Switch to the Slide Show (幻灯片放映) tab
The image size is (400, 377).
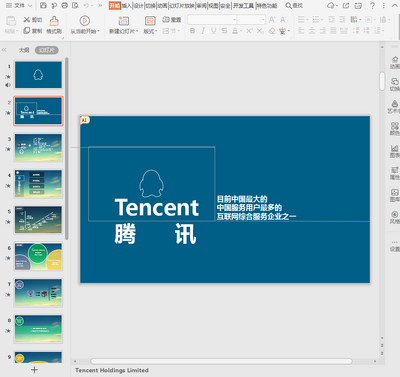pos(182,6)
